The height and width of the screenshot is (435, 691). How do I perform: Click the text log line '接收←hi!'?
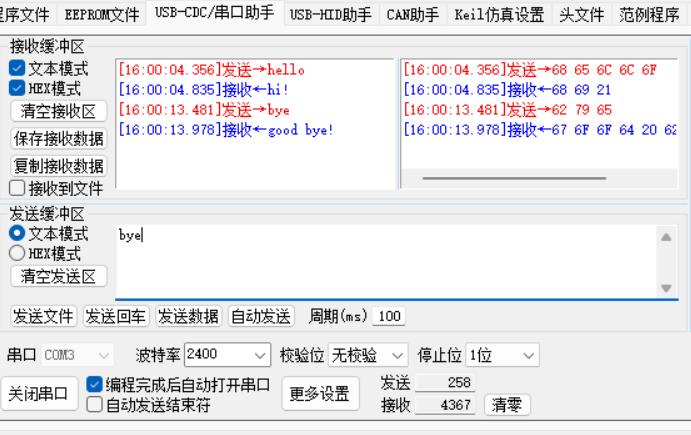tap(204, 90)
